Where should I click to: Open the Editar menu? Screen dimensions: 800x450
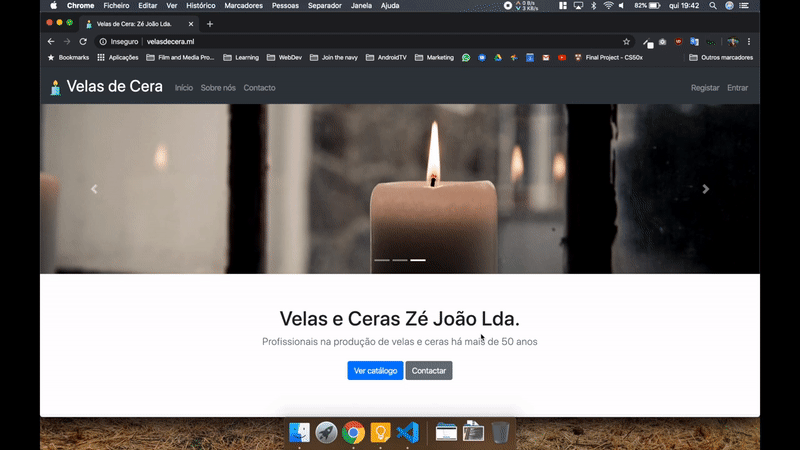point(147,6)
